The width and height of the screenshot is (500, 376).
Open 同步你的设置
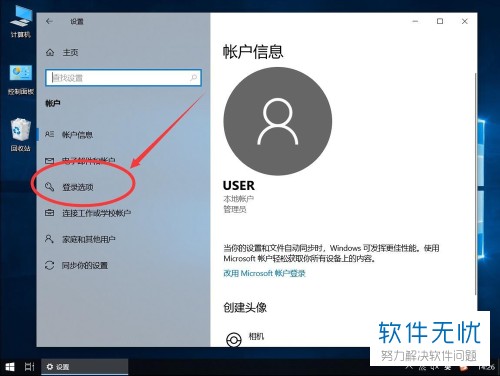pos(85,265)
